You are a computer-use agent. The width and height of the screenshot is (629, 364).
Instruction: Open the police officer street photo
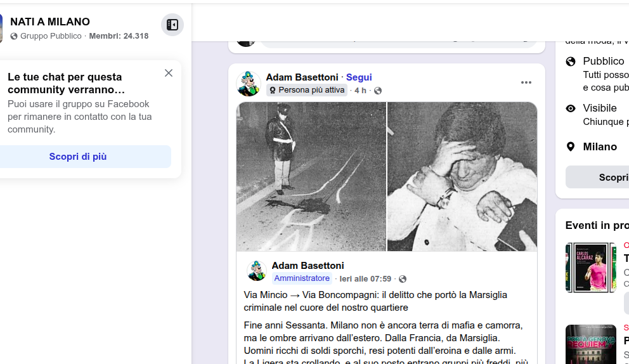coord(311,176)
